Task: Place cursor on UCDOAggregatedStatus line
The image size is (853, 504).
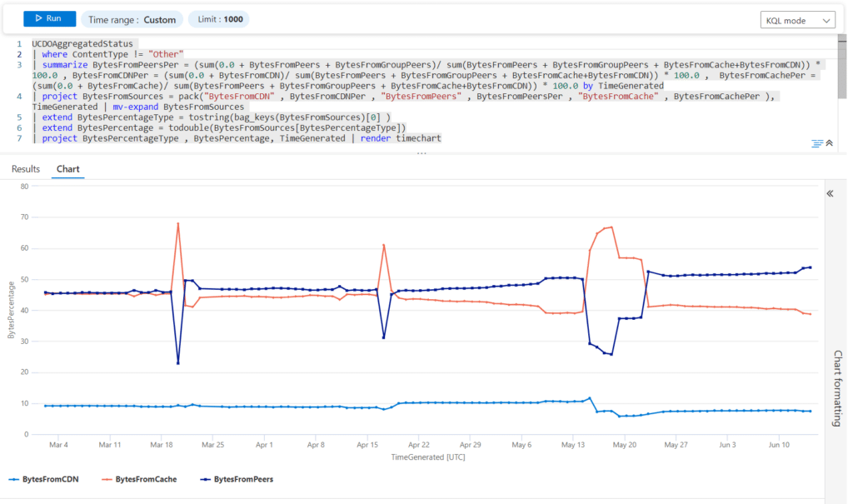Action: tap(82, 43)
